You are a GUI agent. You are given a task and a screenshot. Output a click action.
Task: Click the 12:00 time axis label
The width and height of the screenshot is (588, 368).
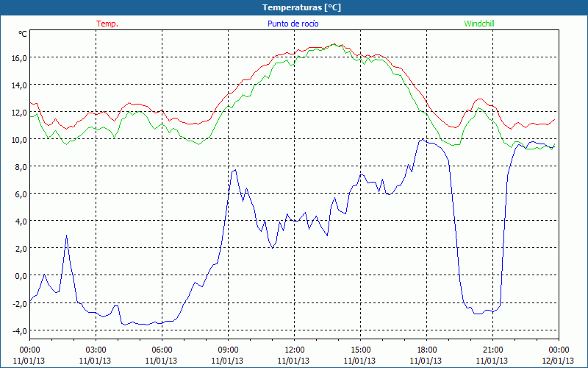coord(295,350)
